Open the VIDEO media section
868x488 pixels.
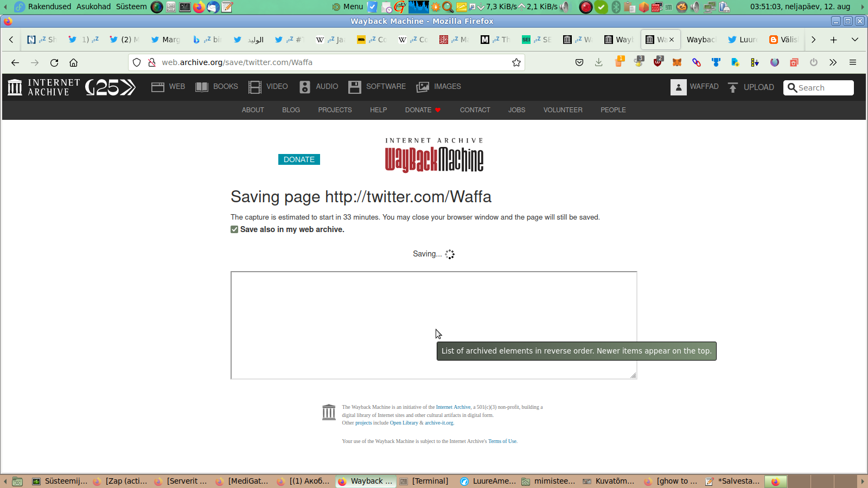[268, 87]
